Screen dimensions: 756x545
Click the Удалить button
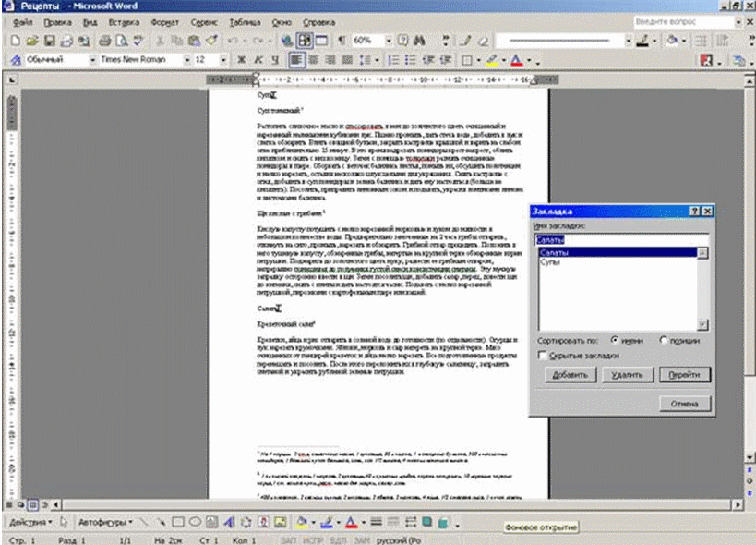628,375
